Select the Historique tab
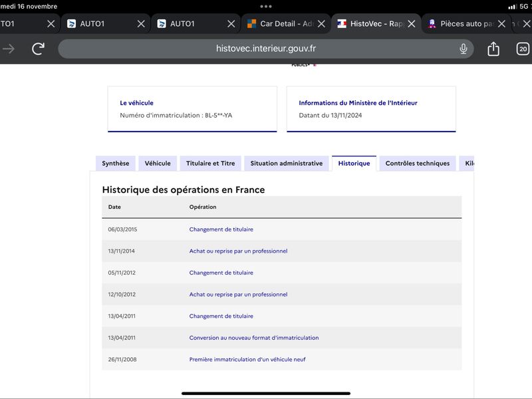 pos(354,163)
